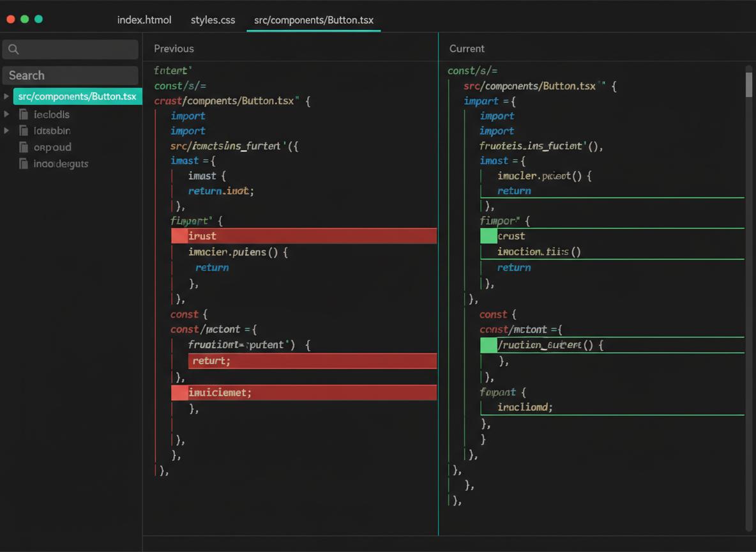This screenshot has width=756, height=552.
Task: Select the removed line 'returt;'
Action: pos(312,361)
